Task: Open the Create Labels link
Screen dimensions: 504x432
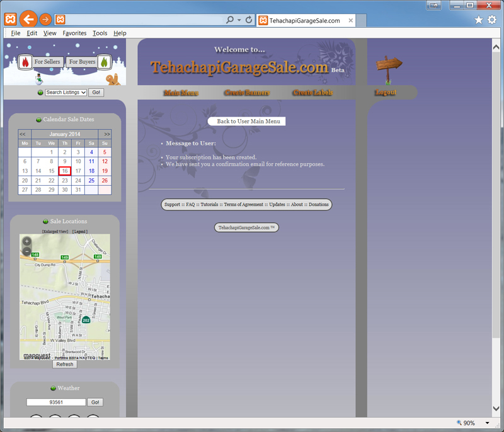Action: click(313, 93)
